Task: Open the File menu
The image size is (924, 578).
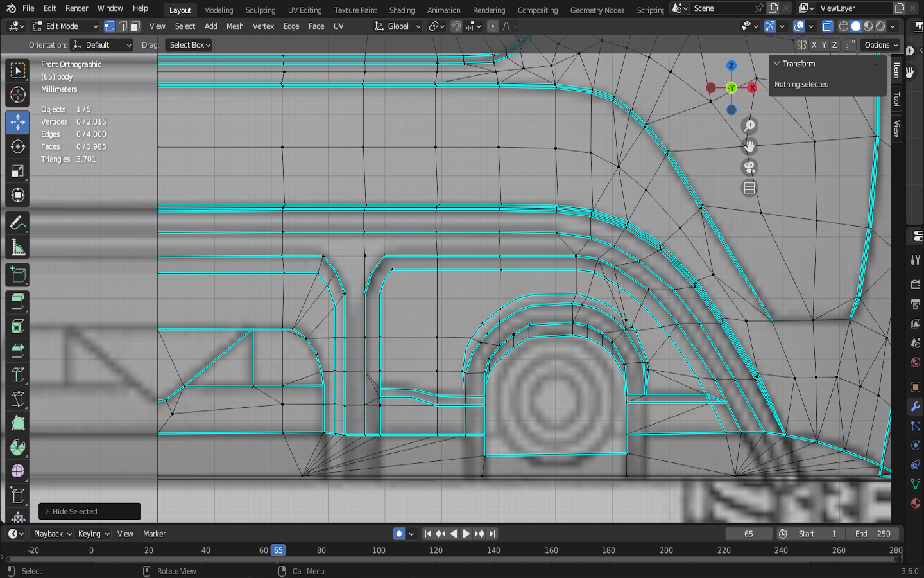Action: click(28, 8)
